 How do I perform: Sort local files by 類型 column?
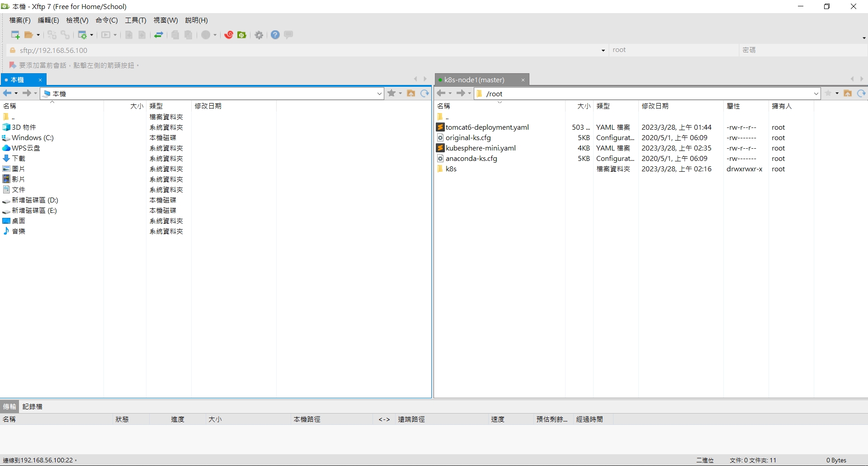click(169, 106)
